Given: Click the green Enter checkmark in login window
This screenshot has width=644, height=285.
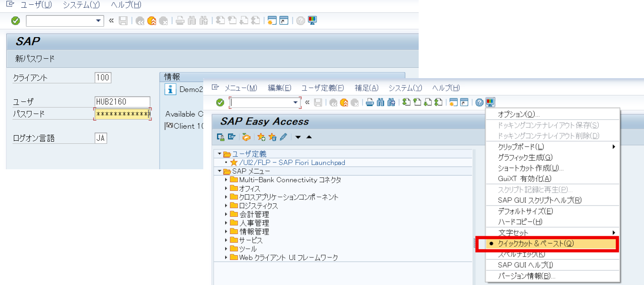Looking at the screenshot, I should [15, 21].
